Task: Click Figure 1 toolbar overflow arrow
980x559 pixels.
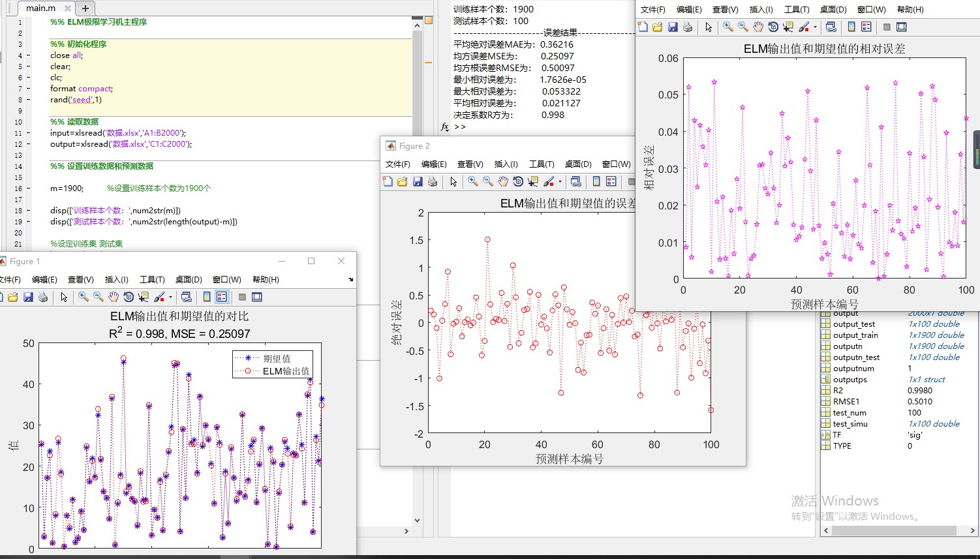Action: [351, 280]
